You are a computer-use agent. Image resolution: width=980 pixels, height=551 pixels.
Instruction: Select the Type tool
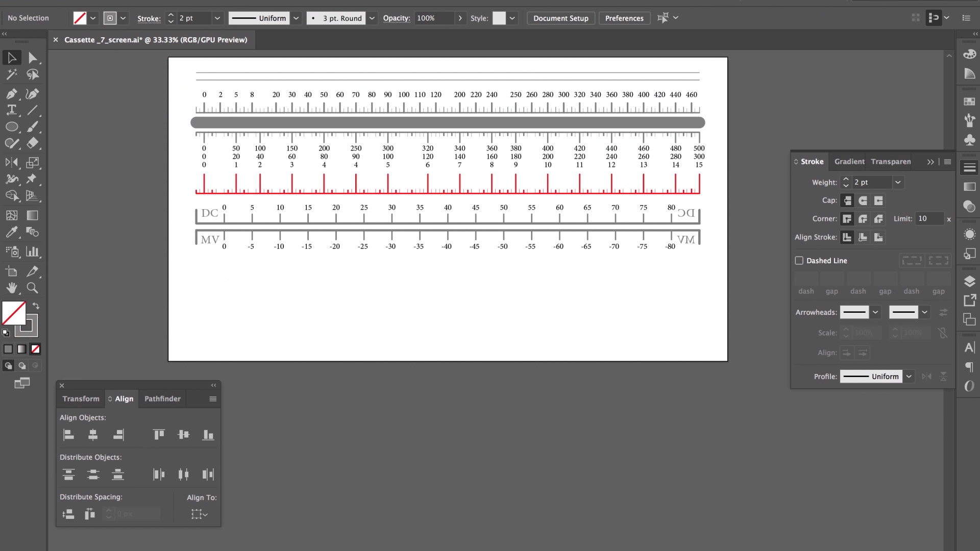[x=11, y=110]
